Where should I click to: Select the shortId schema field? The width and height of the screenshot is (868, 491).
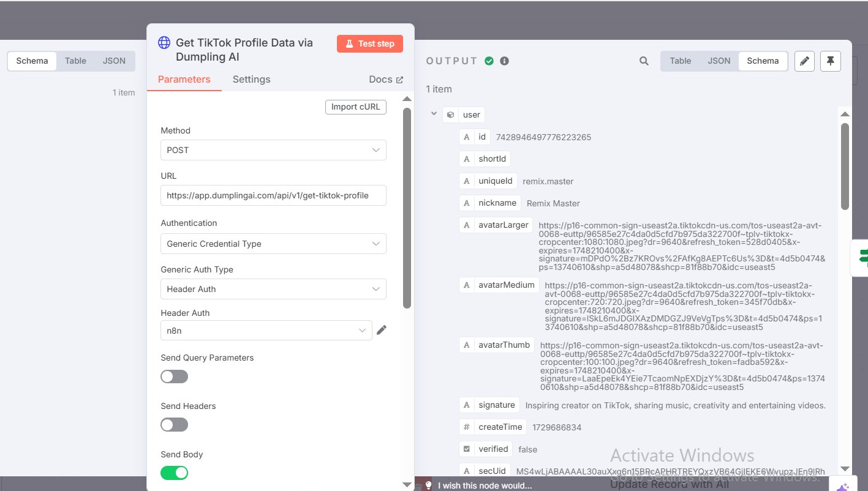click(x=485, y=159)
